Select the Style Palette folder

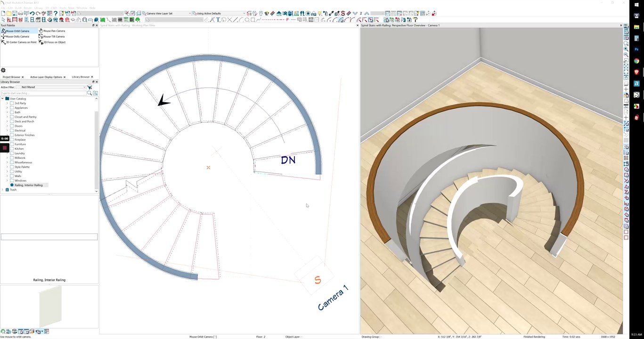[22, 167]
